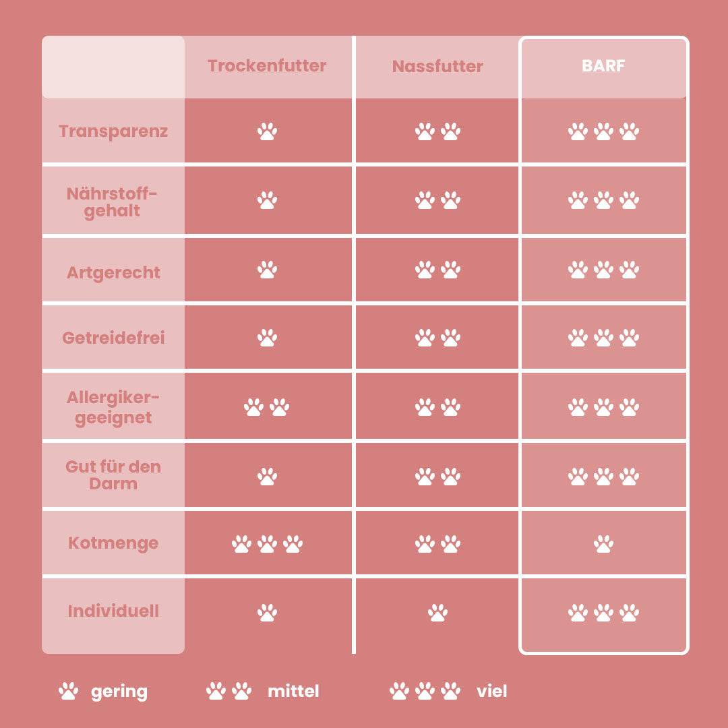Click the Nassfutter paw in the Individuell row
Screen dimensions: 728x728
point(437,613)
